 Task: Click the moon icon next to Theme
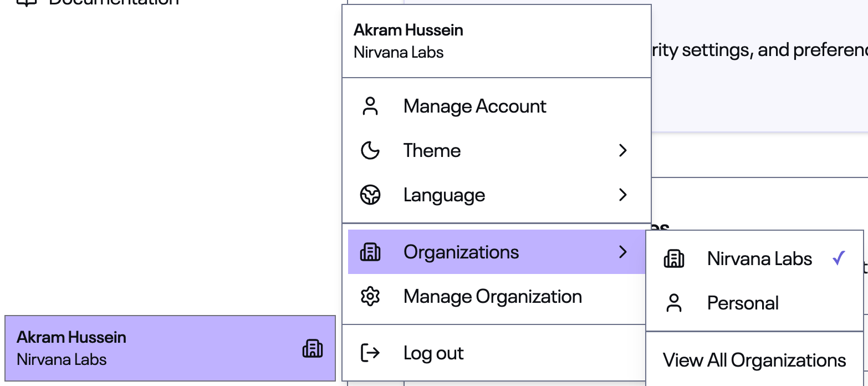370,150
